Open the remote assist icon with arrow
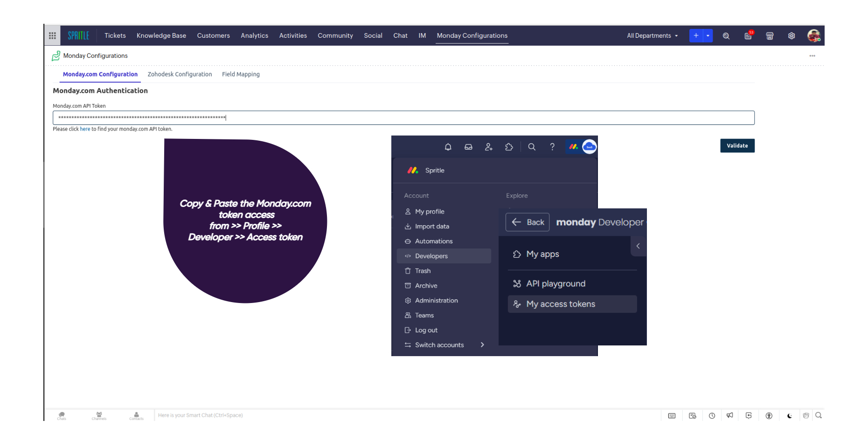Image resolution: width=868 pixels, height=441 pixels. (x=749, y=416)
